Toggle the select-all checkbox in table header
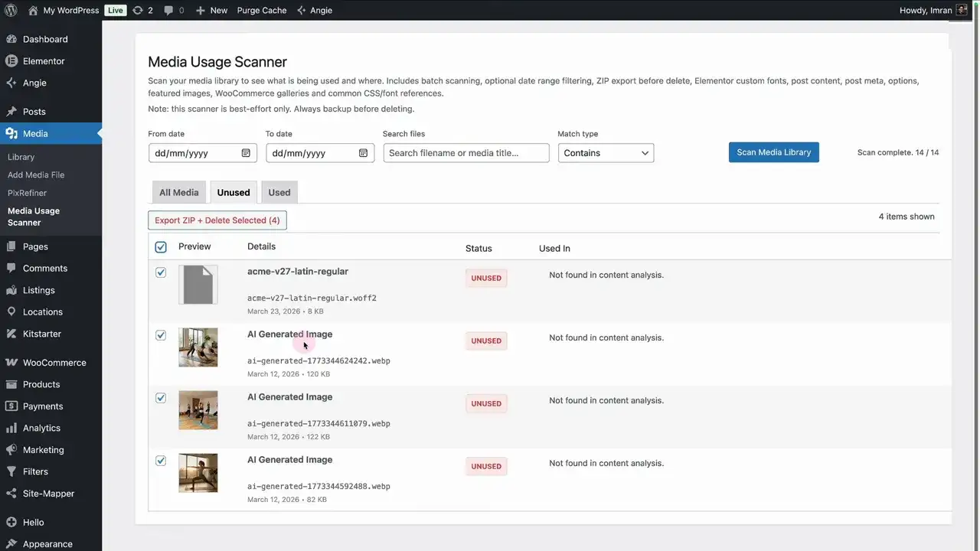The height and width of the screenshot is (551, 980). pos(161,247)
